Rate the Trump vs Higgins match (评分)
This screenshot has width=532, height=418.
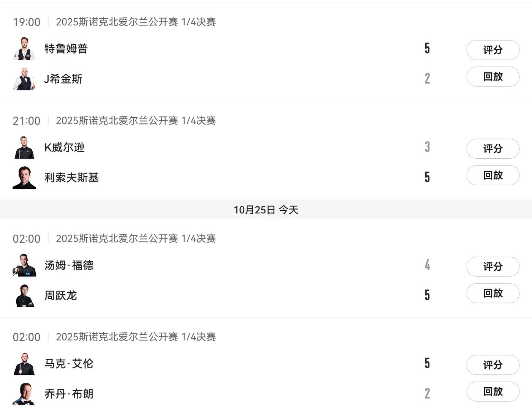pos(493,50)
